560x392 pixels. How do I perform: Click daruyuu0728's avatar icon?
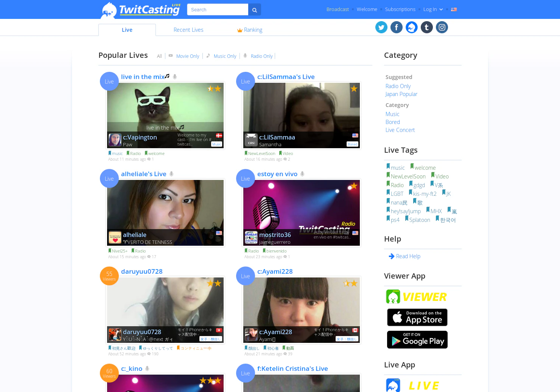pos(115,335)
